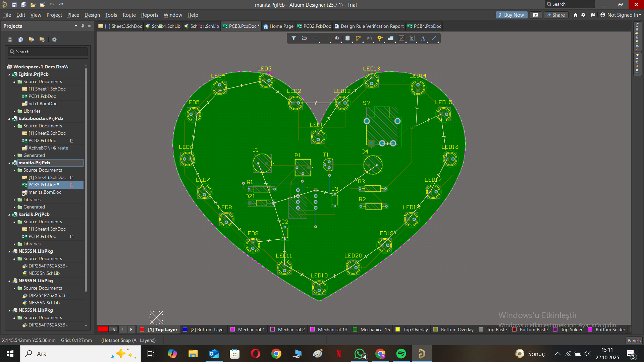This screenshot has width=644, height=362.
Task: Toggle Top Overlay layer color box
Action: point(398,329)
